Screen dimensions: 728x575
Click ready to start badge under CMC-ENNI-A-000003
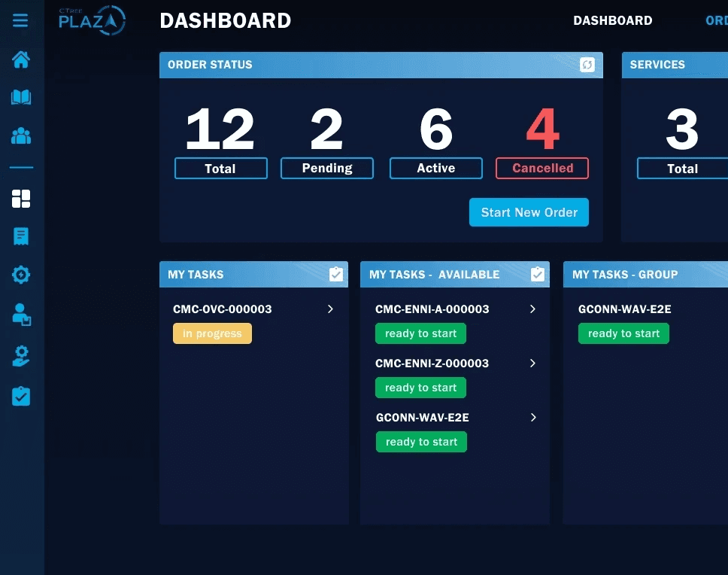420,333
